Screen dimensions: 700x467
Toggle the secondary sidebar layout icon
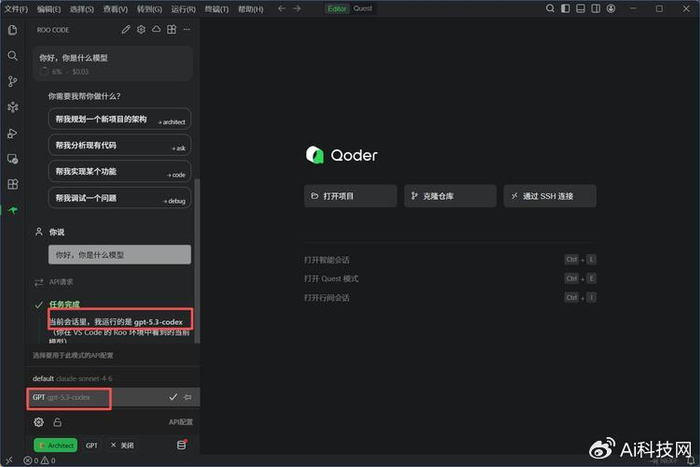tap(596, 8)
